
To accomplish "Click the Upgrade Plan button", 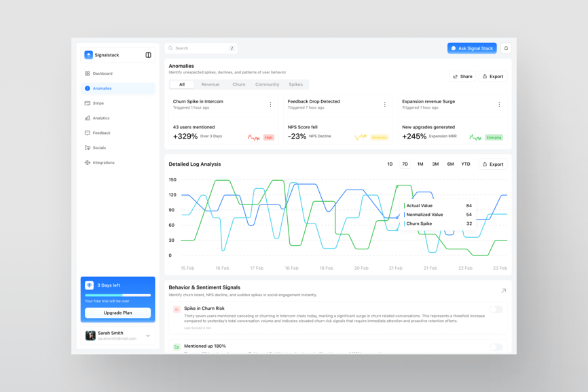I will 117,313.
